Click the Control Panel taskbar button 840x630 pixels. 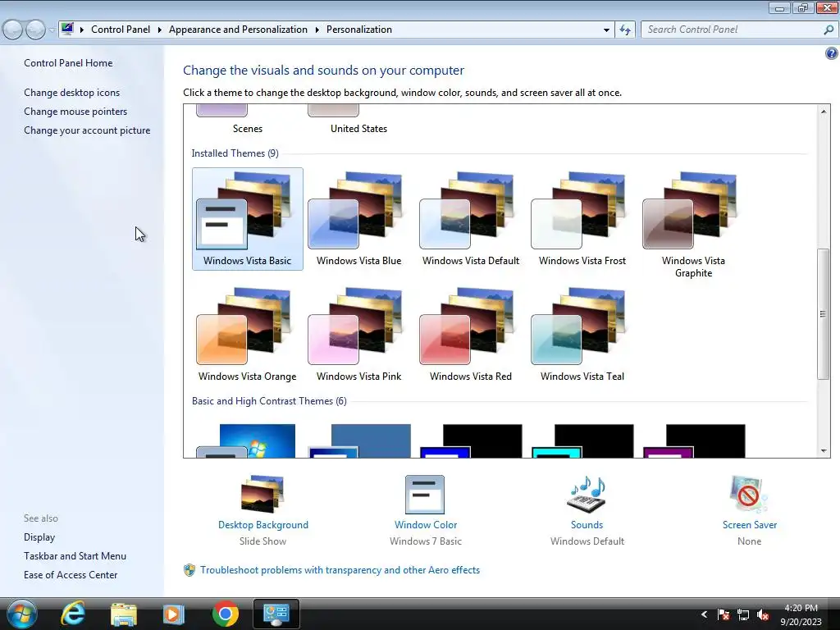276,614
